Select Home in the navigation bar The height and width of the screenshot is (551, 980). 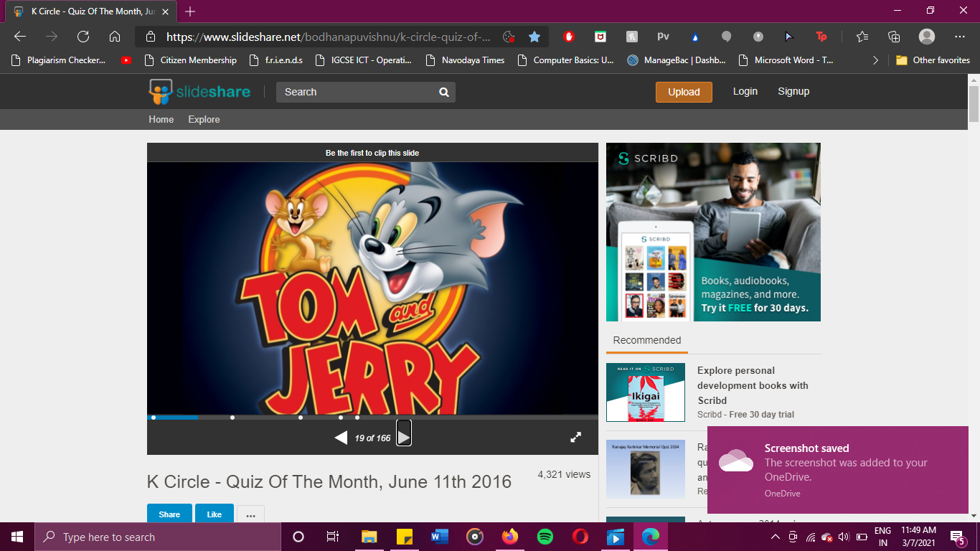[x=161, y=119]
